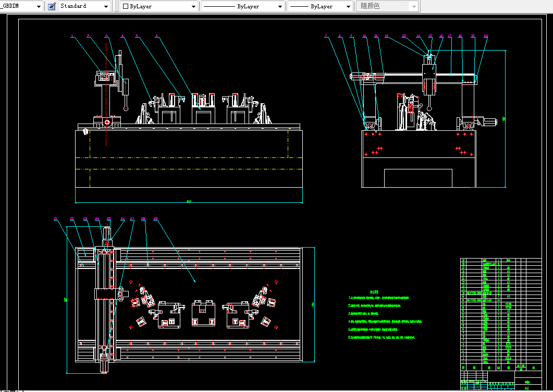The image size is (553, 392).
Task: Expand the Standard table style dropdown
Action: pyautogui.click(x=106, y=6)
